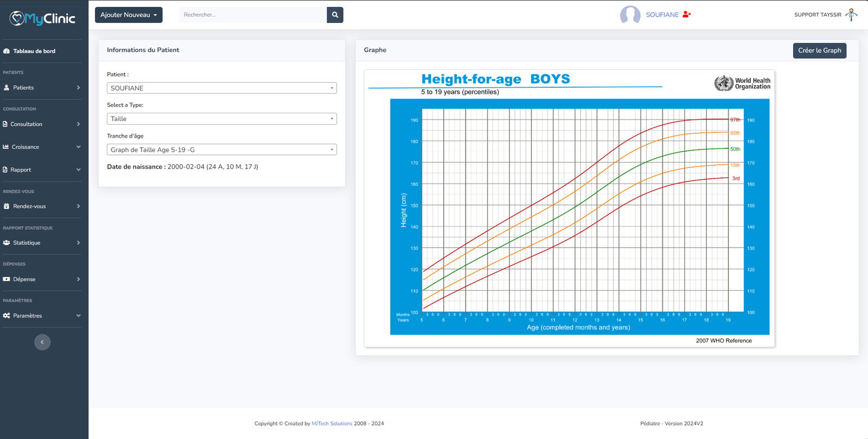Viewport: 868px width, 439px height.
Task: Click the search magnifier icon button
Action: [x=335, y=15]
